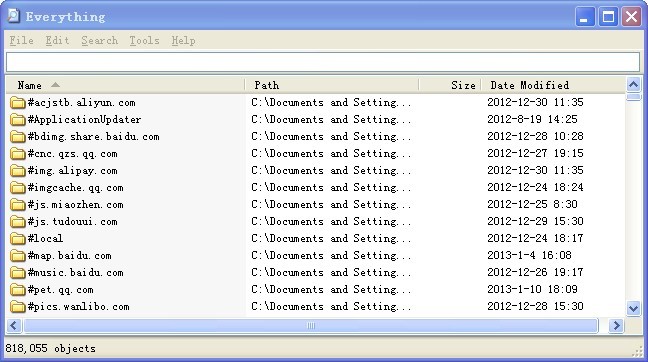The width and height of the screenshot is (648, 362).
Task: Select the #img.alipay.com folder icon
Action: pyautogui.click(x=17, y=170)
